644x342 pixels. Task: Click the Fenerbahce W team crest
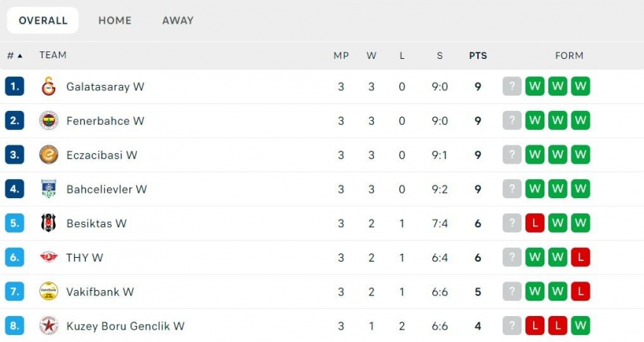48,120
